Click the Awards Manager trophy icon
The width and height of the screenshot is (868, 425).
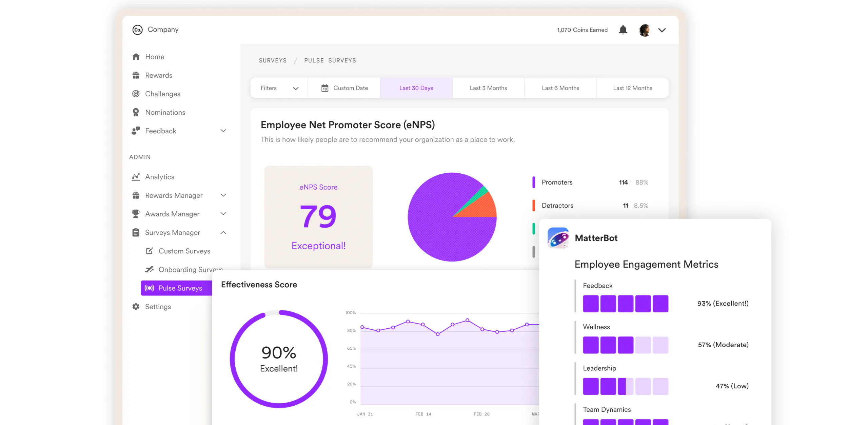pyautogui.click(x=136, y=214)
